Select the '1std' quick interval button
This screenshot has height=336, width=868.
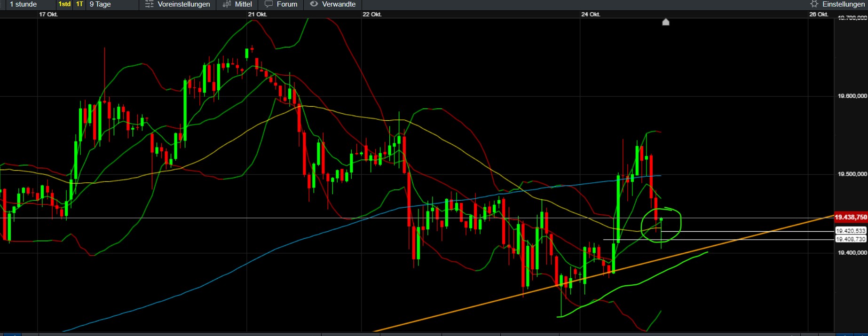pos(64,4)
